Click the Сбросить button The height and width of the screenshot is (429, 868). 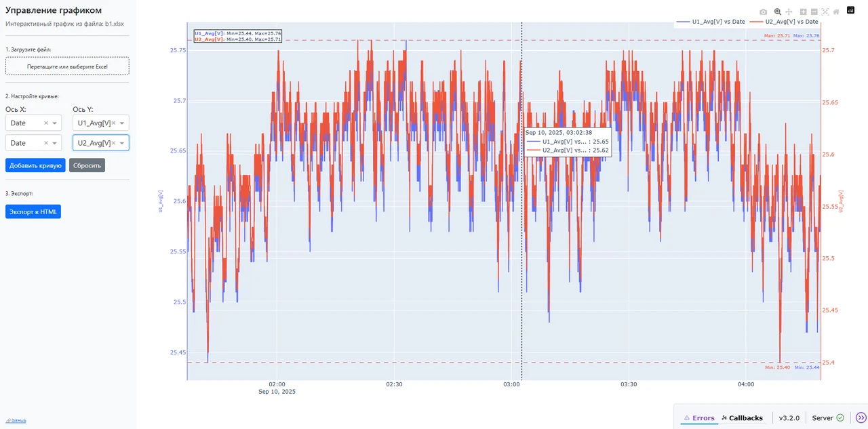[87, 165]
